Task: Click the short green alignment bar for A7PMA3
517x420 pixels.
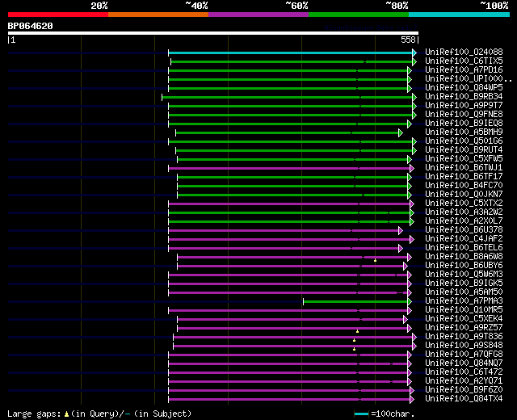Action: pos(355,301)
